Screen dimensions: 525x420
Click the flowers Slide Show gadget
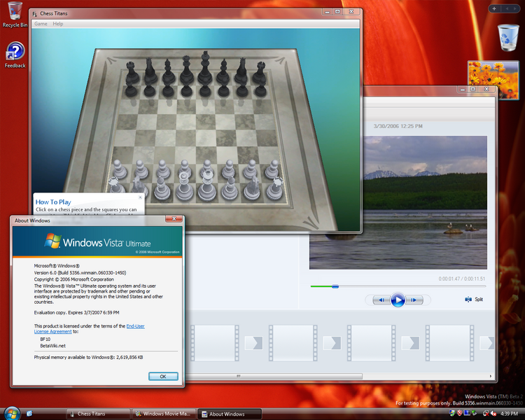pyautogui.click(x=493, y=80)
